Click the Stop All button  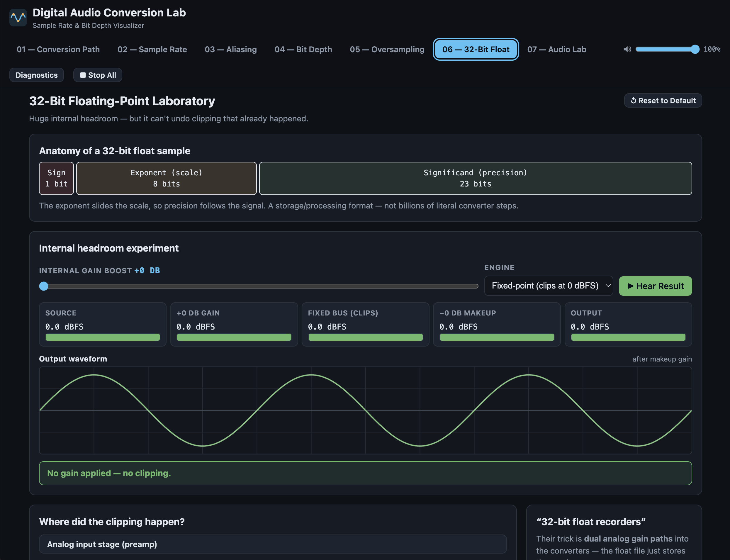[x=98, y=75]
